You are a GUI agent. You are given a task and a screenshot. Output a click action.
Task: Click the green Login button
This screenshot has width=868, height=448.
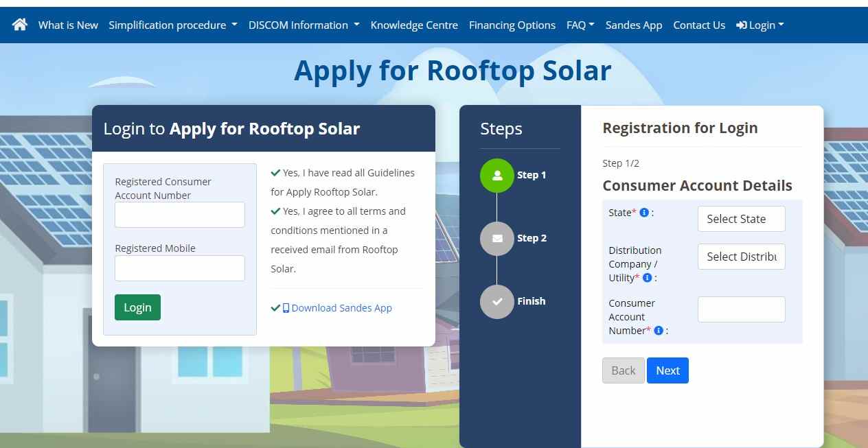(137, 307)
